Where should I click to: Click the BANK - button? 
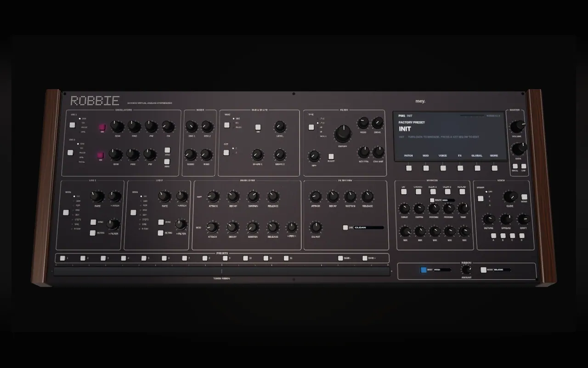340,258
